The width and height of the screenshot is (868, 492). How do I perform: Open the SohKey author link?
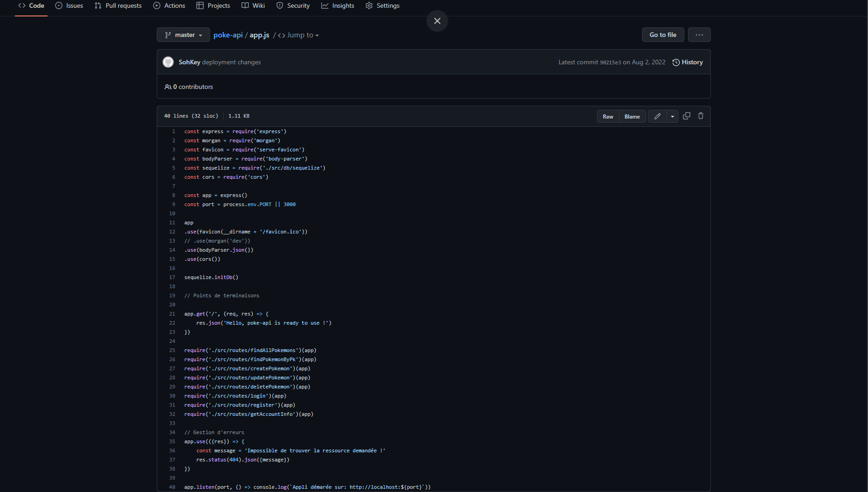189,62
